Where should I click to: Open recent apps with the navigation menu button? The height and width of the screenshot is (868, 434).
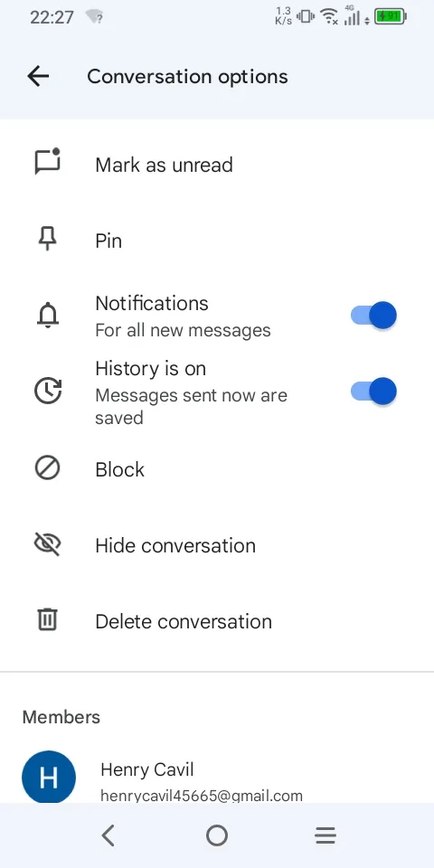(x=325, y=835)
